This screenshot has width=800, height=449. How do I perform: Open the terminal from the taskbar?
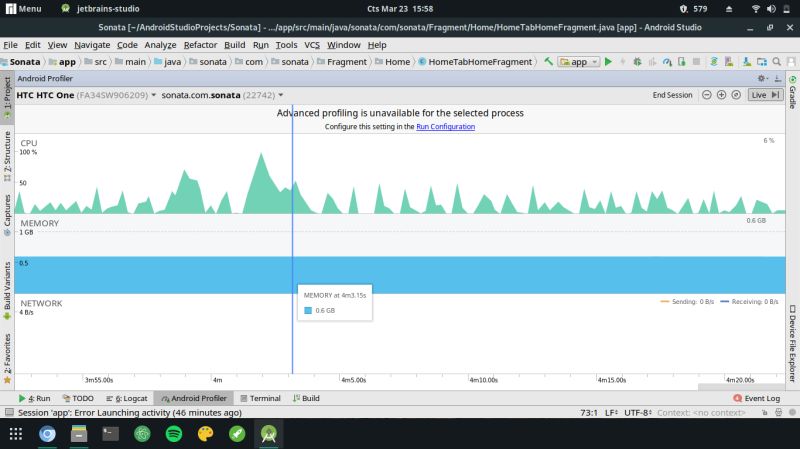click(111, 434)
